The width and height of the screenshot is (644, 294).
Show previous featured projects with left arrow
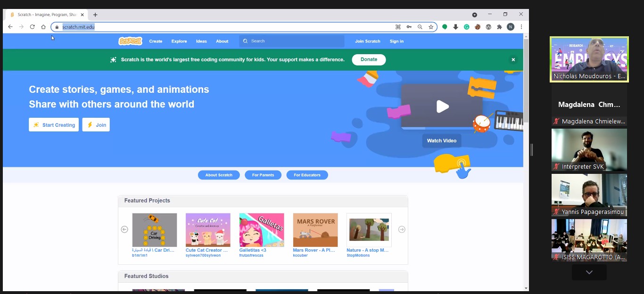(x=124, y=229)
